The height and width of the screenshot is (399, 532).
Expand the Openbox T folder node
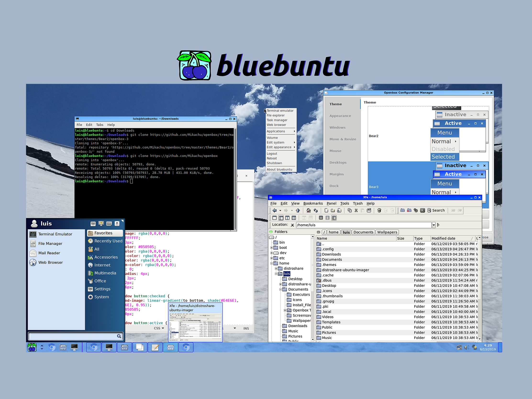pyautogui.click(x=285, y=310)
